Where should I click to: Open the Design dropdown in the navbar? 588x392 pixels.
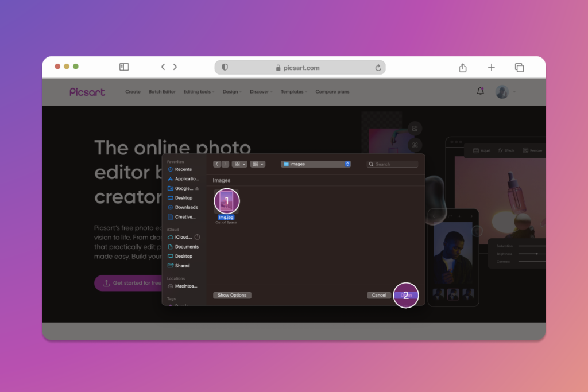pos(231,92)
